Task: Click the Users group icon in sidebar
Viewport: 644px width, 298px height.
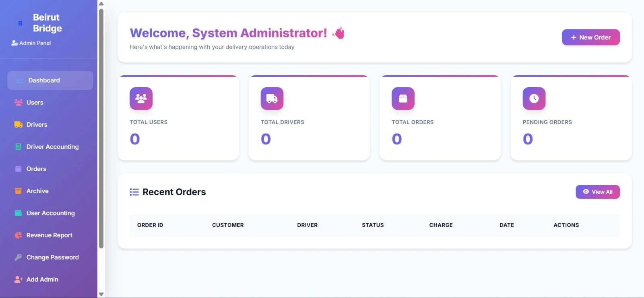Action: pos(19,103)
